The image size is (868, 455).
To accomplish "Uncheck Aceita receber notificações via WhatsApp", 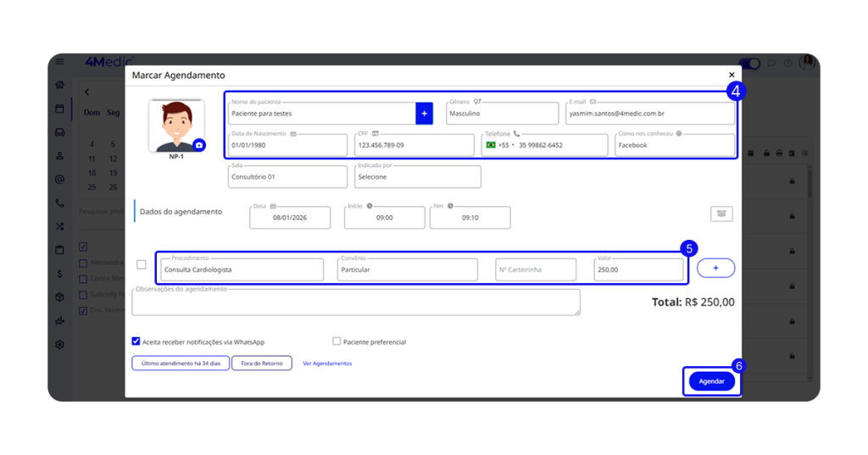I will point(136,341).
